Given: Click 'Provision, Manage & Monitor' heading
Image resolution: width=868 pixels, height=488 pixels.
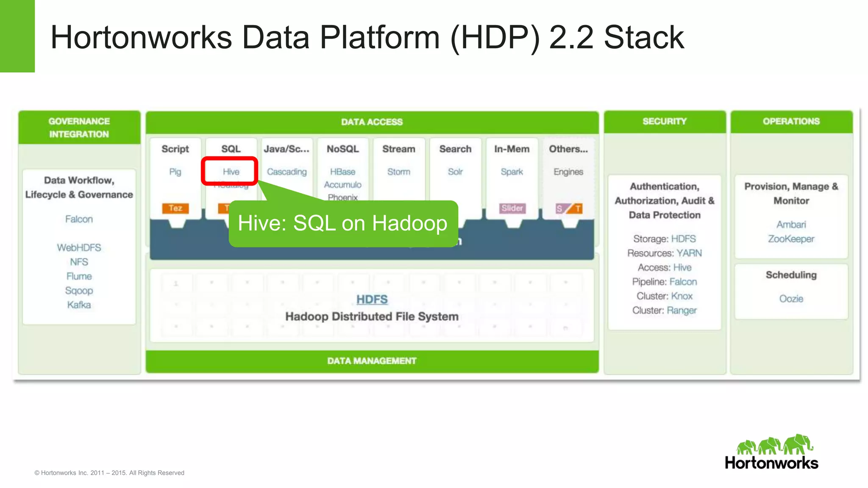Looking at the screenshot, I should 791,193.
